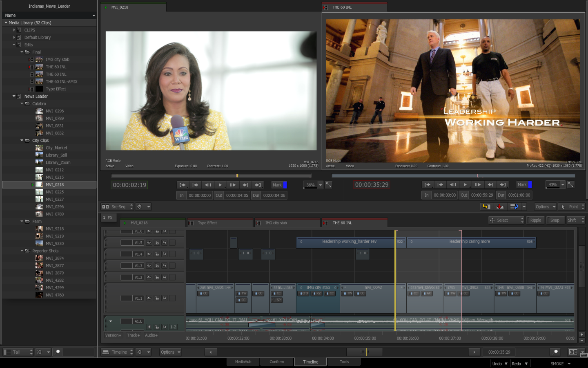Open the Type Effect timeline tab

click(x=207, y=223)
